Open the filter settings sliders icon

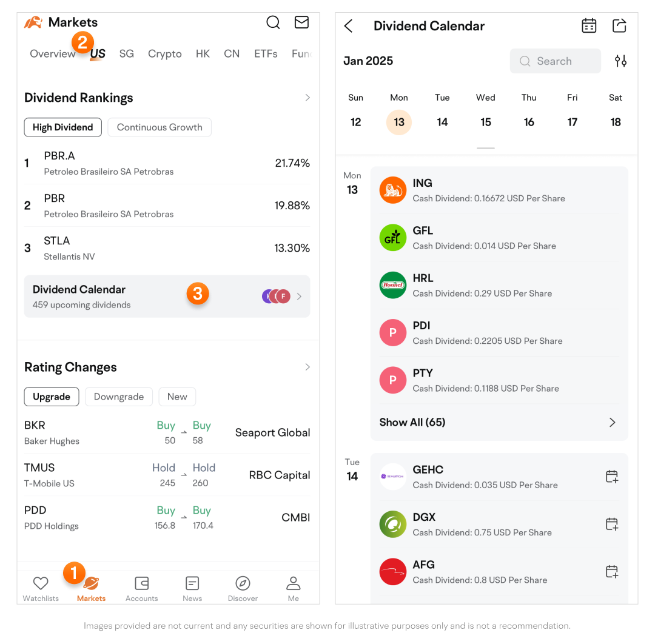pos(620,61)
